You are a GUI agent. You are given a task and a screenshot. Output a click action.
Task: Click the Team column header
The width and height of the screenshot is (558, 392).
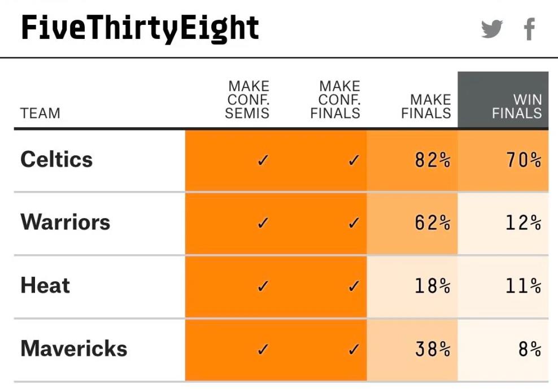(x=40, y=113)
